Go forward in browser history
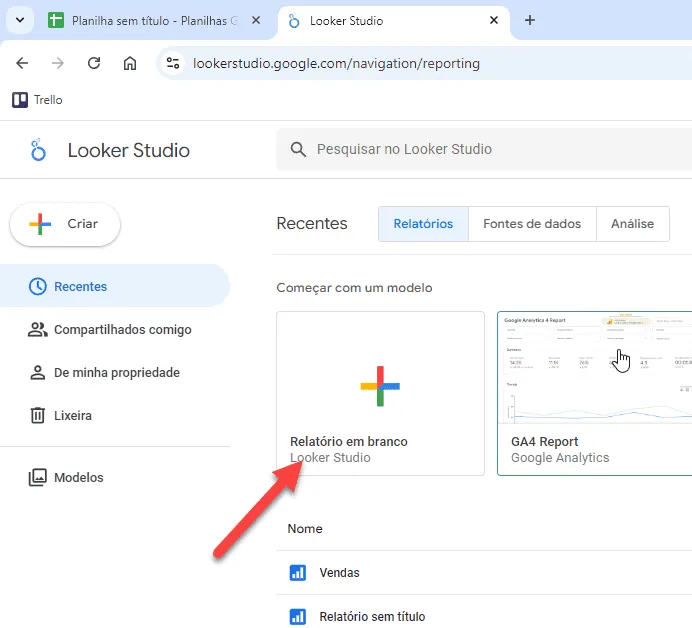 (x=58, y=64)
